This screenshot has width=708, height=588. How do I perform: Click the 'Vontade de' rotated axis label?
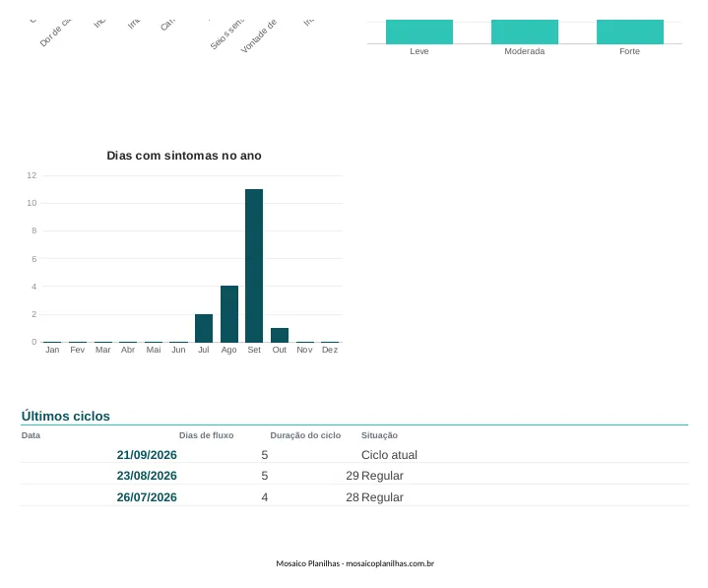pyautogui.click(x=258, y=36)
